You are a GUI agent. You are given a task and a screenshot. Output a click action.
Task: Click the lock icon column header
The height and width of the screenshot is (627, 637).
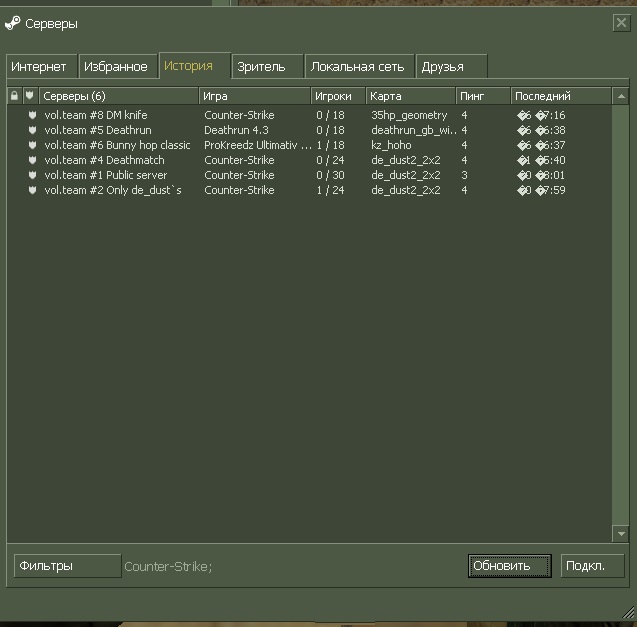pos(14,96)
